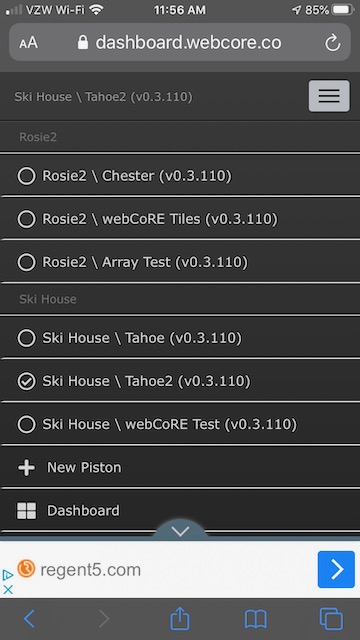This screenshot has width=360, height=640.
Task: Select checked Ski House \ Tahoe2 entry
Action: tap(180, 381)
